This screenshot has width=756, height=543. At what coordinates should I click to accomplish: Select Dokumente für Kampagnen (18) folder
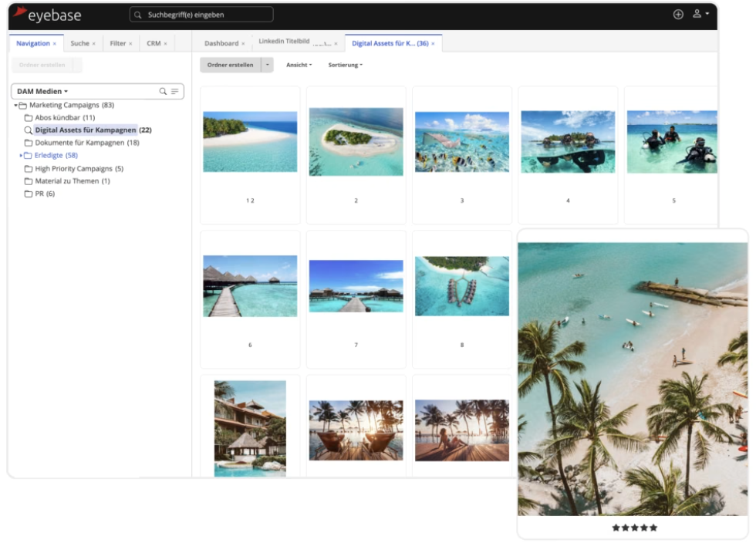pyautogui.click(x=87, y=143)
